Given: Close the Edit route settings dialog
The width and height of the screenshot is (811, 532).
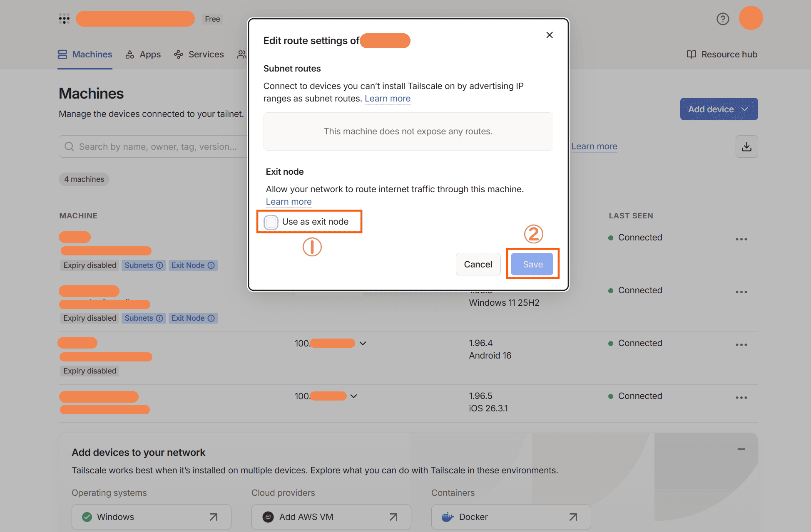Looking at the screenshot, I should [x=550, y=35].
